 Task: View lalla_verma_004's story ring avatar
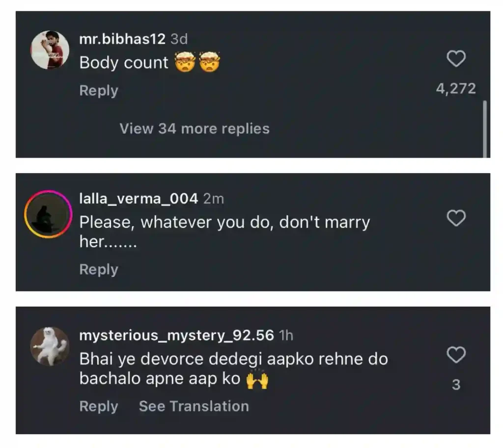tap(48, 214)
